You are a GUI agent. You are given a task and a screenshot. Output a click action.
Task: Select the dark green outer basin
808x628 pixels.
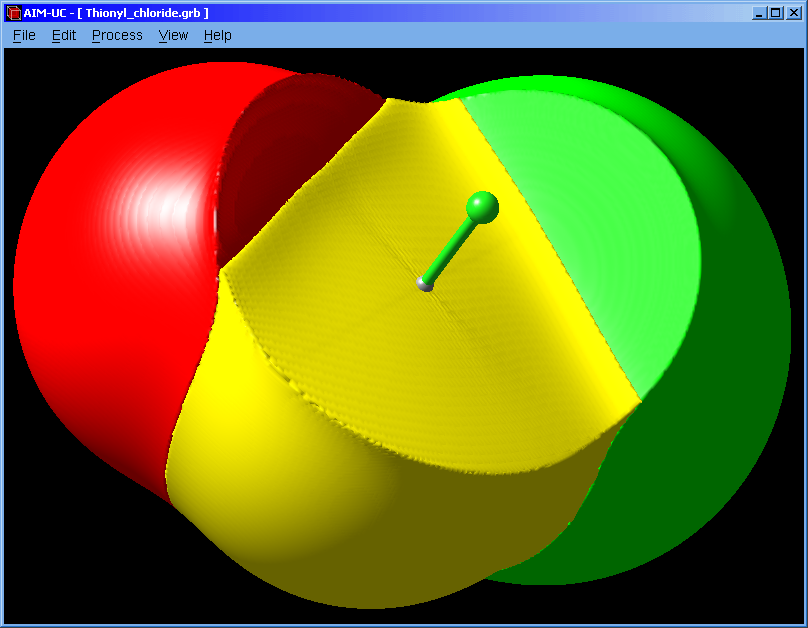[x=700, y=450]
